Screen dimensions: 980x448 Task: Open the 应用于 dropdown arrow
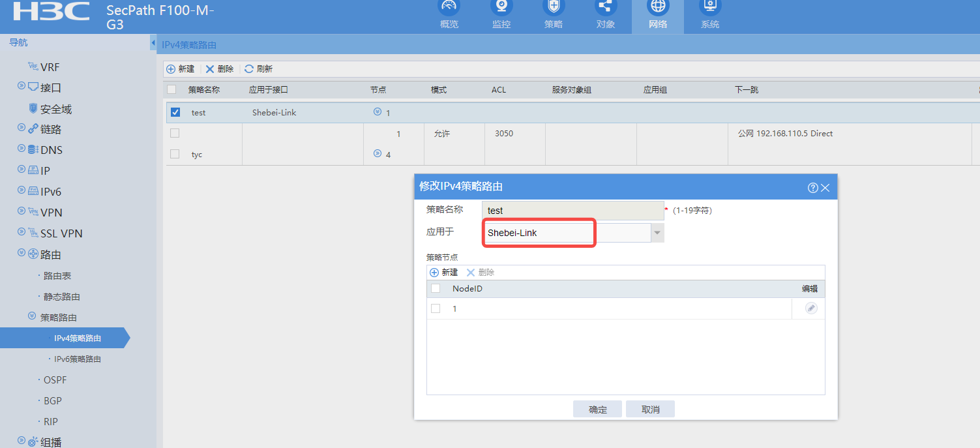[657, 233]
